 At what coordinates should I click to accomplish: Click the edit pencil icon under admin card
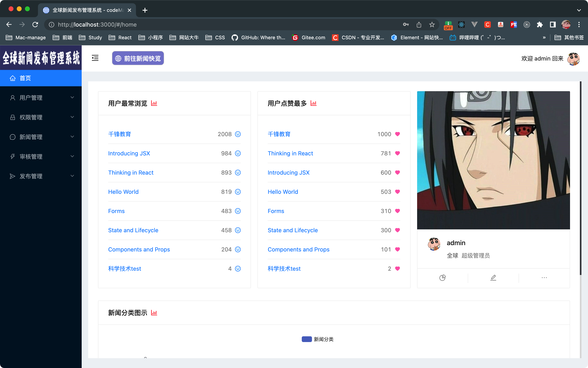[x=493, y=278]
